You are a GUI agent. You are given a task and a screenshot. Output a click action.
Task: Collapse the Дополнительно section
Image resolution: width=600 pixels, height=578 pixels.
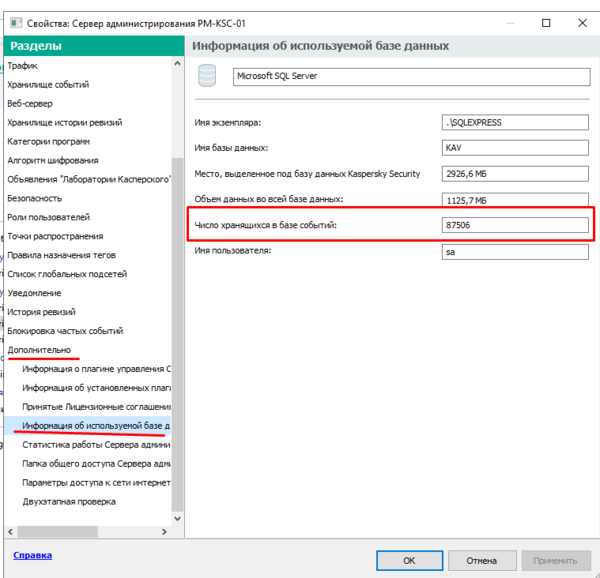[x=39, y=350]
